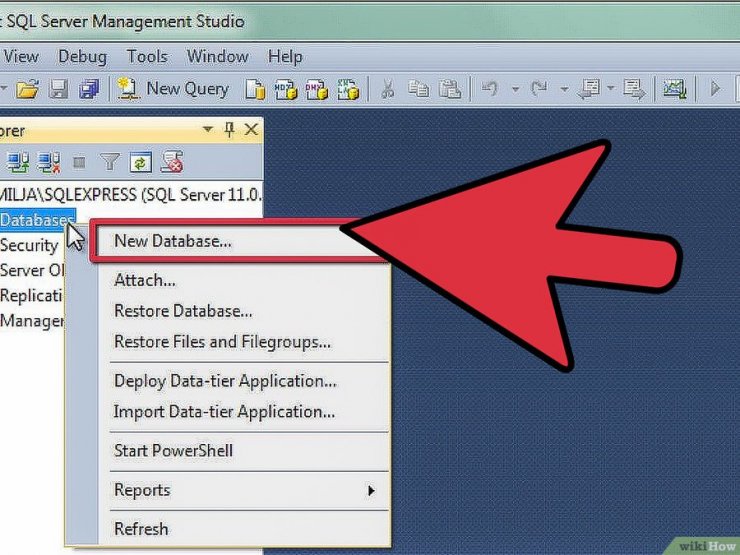The height and width of the screenshot is (555, 740).
Task: Click the Database Engine Query icon
Action: (255, 89)
